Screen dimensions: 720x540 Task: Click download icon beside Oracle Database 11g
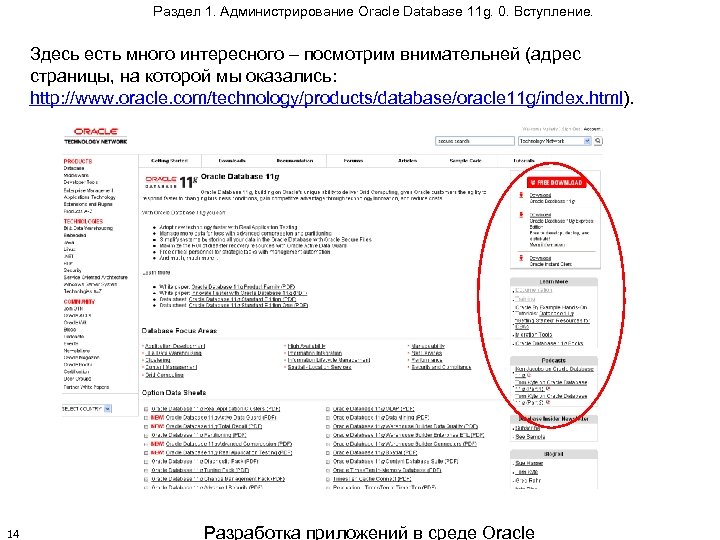tap(521, 195)
